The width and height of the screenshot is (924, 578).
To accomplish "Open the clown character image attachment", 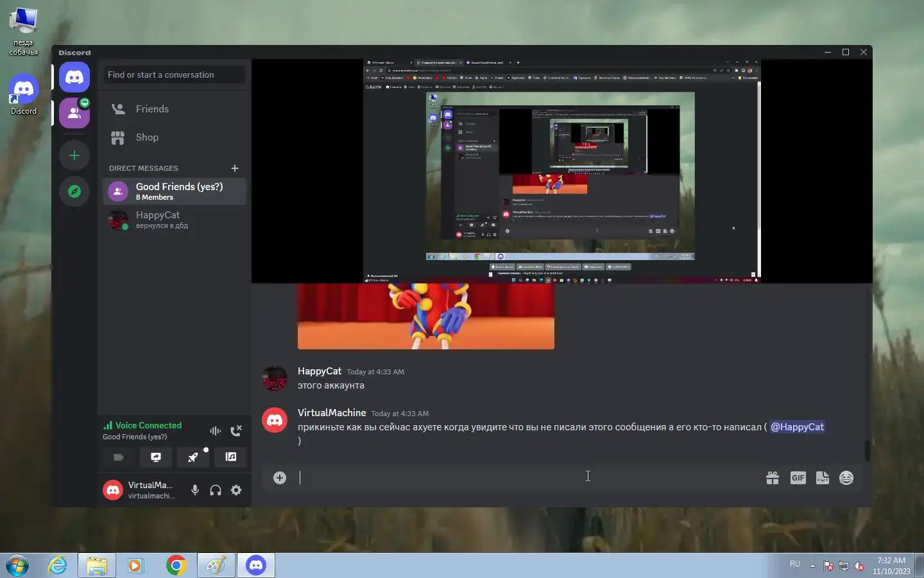I will click(x=426, y=316).
